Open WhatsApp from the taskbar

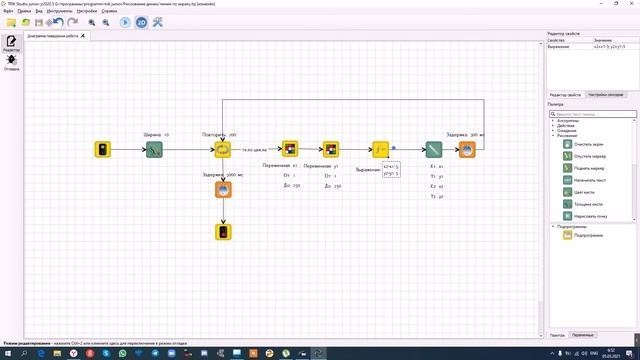coord(122,353)
